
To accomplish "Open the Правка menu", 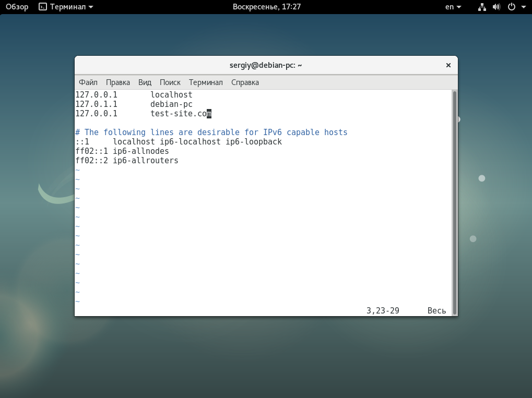I will pos(118,82).
